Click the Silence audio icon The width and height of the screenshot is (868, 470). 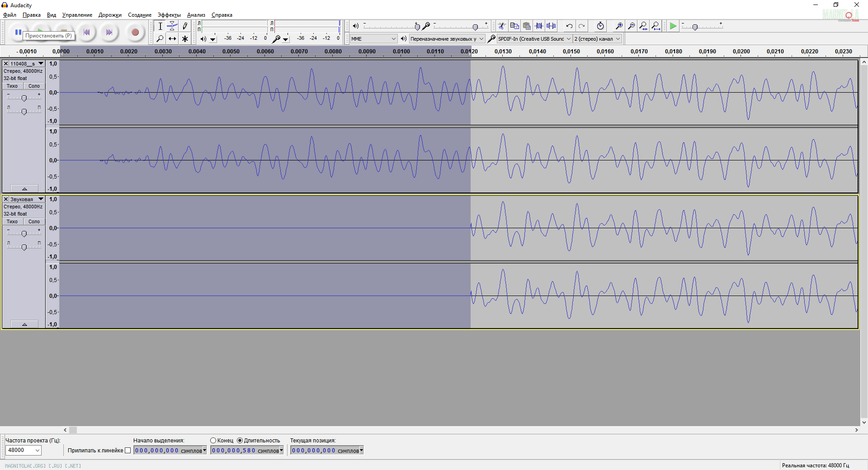pos(551,26)
